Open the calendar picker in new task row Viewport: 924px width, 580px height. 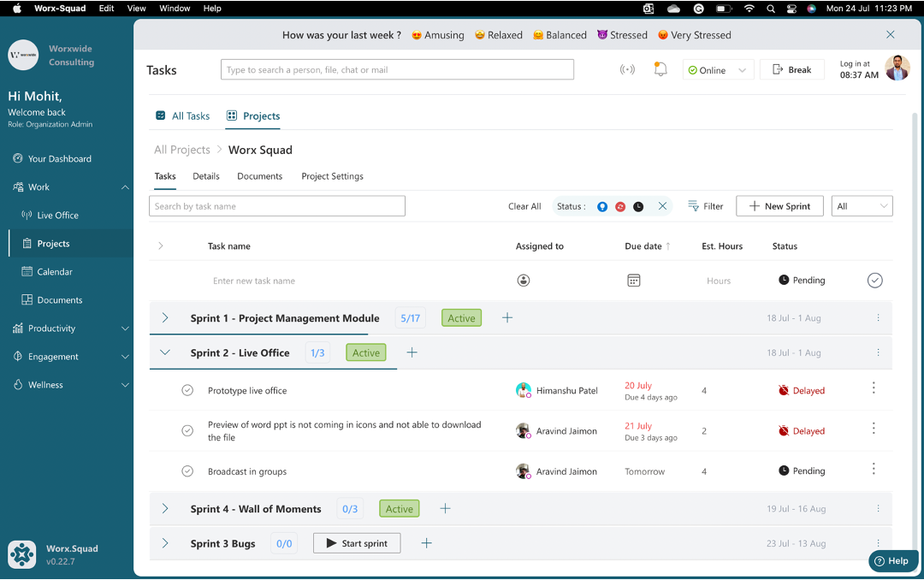pos(633,280)
